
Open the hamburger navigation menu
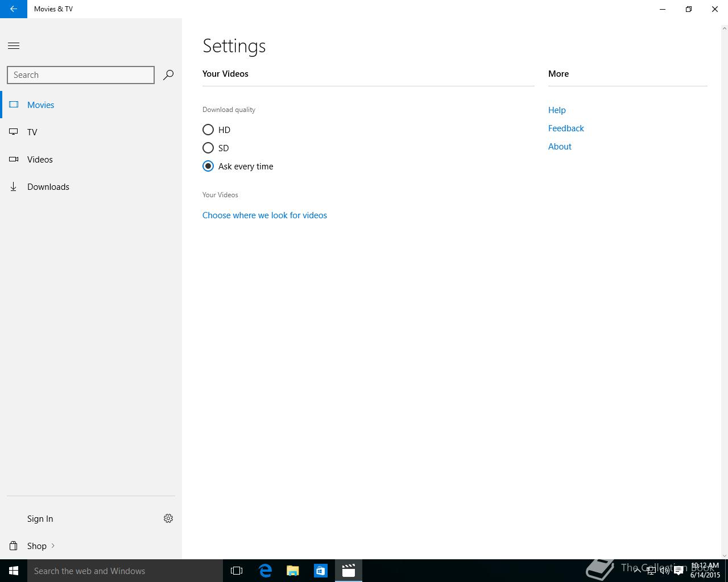tap(14, 46)
